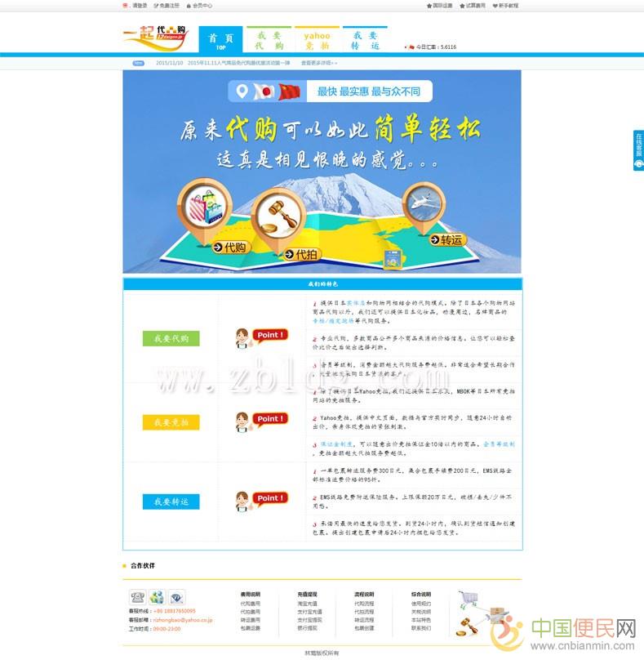Switch to the 我要代购 navigation tab
644x660 pixels.
click(x=269, y=41)
